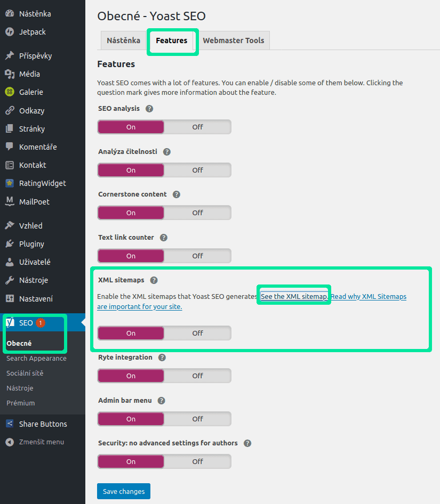Image resolution: width=440 pixels, height=504 pixels.
Task: Click the red SEO notification badge
Action: (41, 323)
